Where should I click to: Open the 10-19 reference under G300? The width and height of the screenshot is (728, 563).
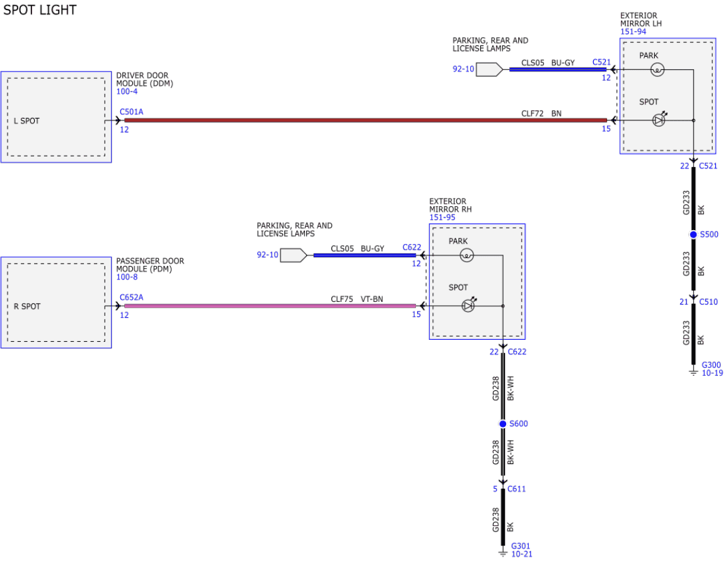712,373
